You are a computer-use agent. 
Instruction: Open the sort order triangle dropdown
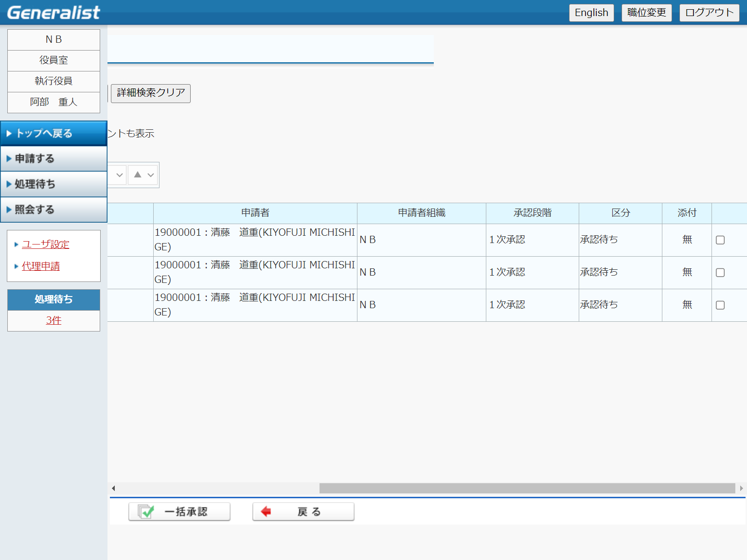[x=143, y=175]
